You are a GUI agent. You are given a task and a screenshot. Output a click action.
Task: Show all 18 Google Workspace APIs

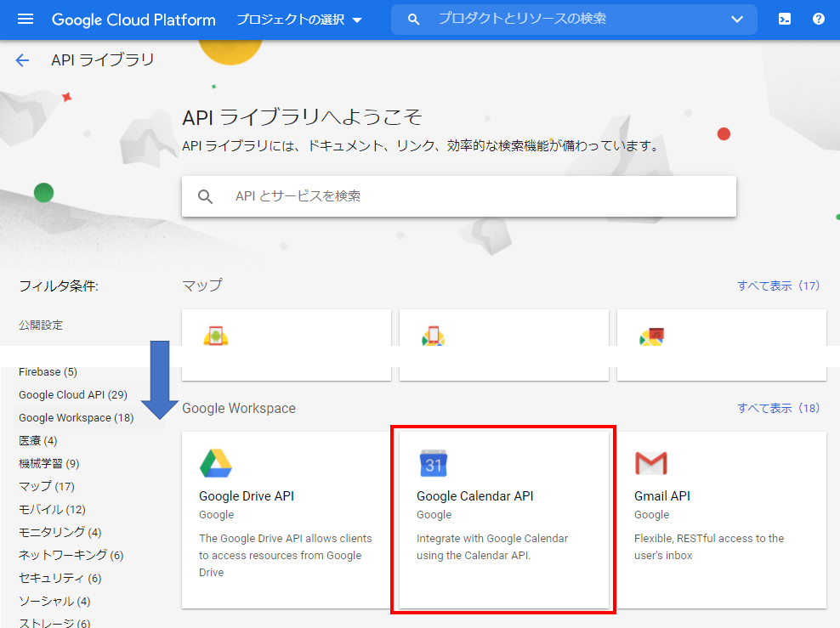point(778,408)
